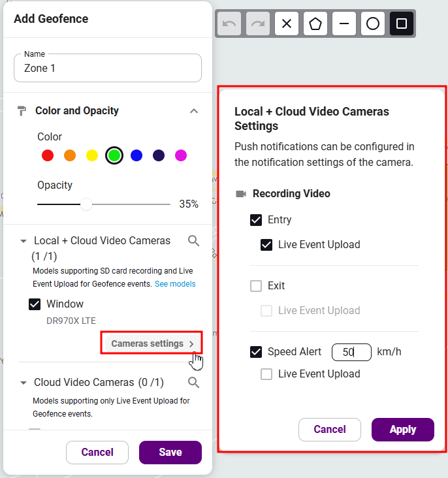Select the circle drawing tool
The image size is (448, 478).
372,24
